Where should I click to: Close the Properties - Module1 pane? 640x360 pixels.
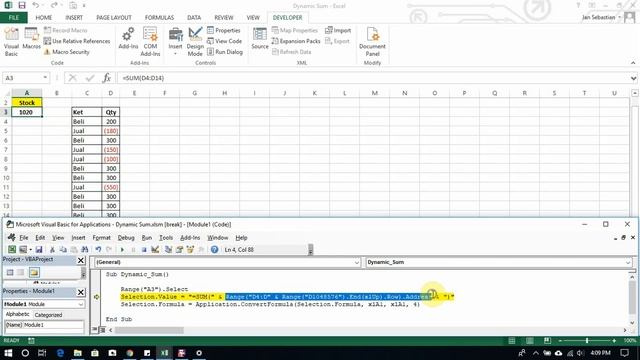81,292
